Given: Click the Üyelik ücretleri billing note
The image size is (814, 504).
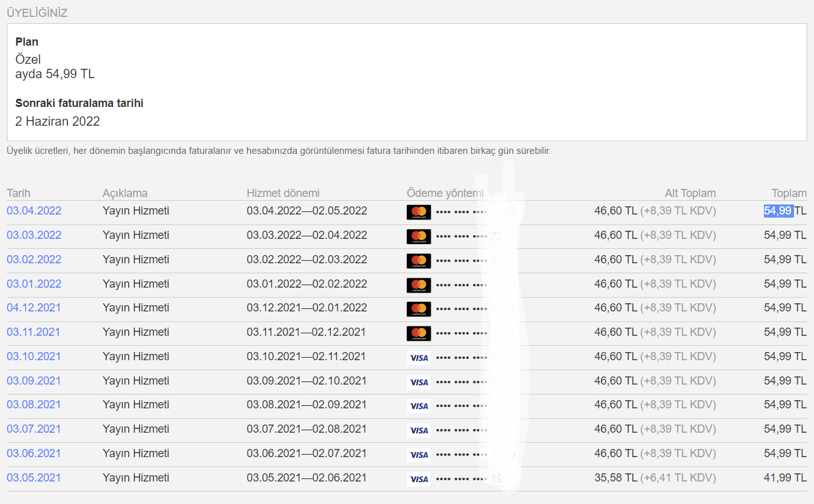Looking at the screenshot, I should [279, 151].
